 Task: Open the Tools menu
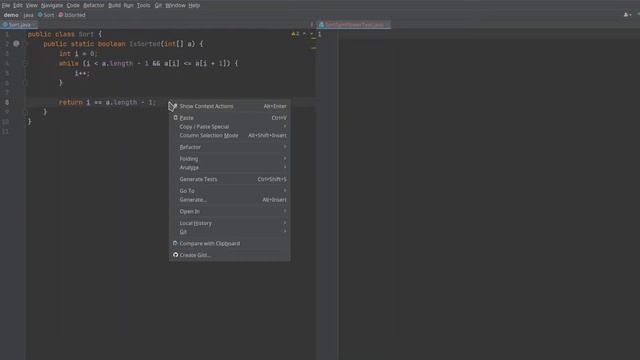143,5
